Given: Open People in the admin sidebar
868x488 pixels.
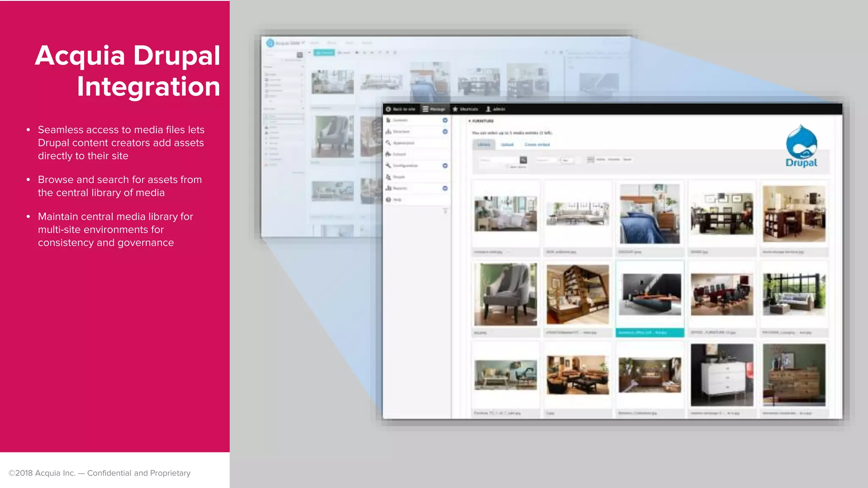Looking at the screenshot, I should point(399,177).
